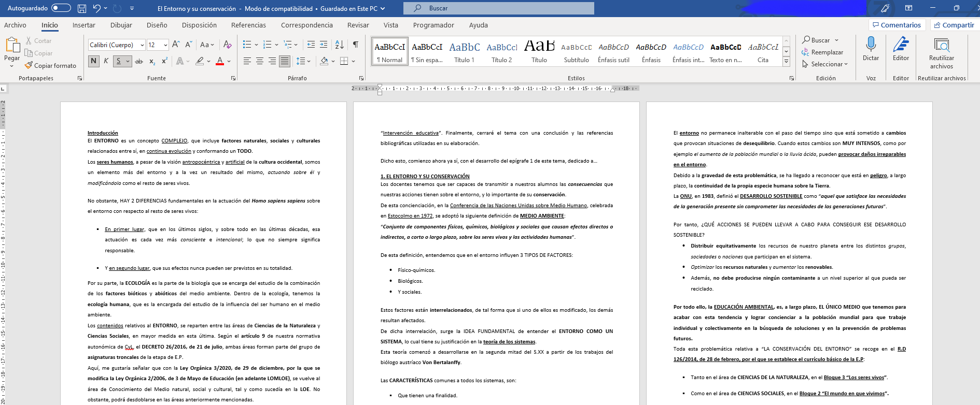Open the font name Calibri (Cuerpo) dropdown
The width and height of the screenshot is (980, 405).
coord(143,45)
